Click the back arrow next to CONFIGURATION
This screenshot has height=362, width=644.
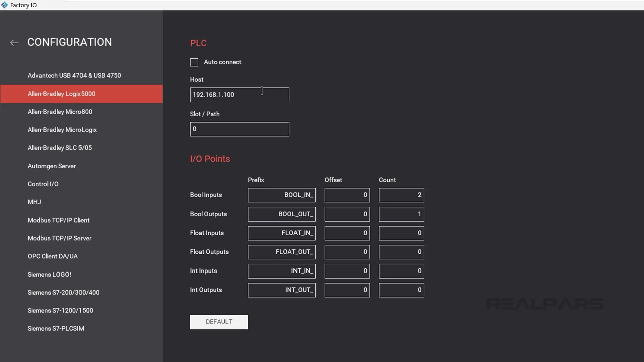[x=14, y=43]
